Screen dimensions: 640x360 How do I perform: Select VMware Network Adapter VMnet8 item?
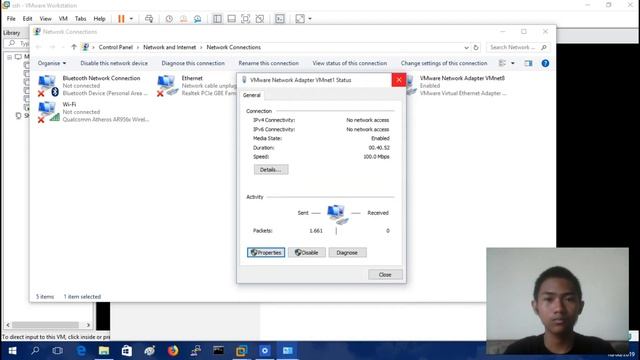[x=456, y=86]
